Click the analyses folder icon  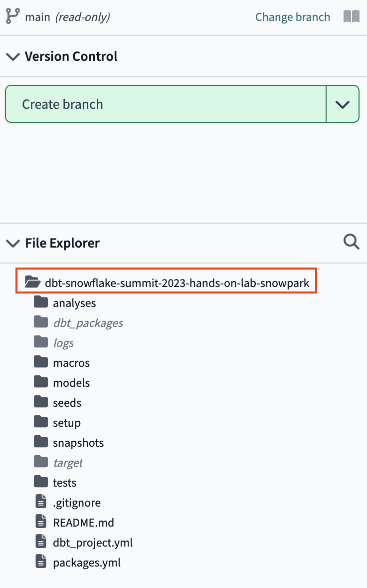pyautogui.click(x=41, y=301)
